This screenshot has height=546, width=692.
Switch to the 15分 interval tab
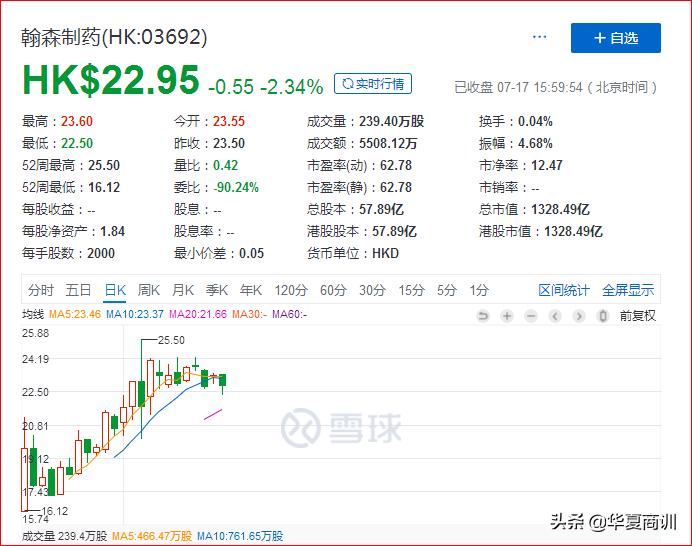[411, 290]
